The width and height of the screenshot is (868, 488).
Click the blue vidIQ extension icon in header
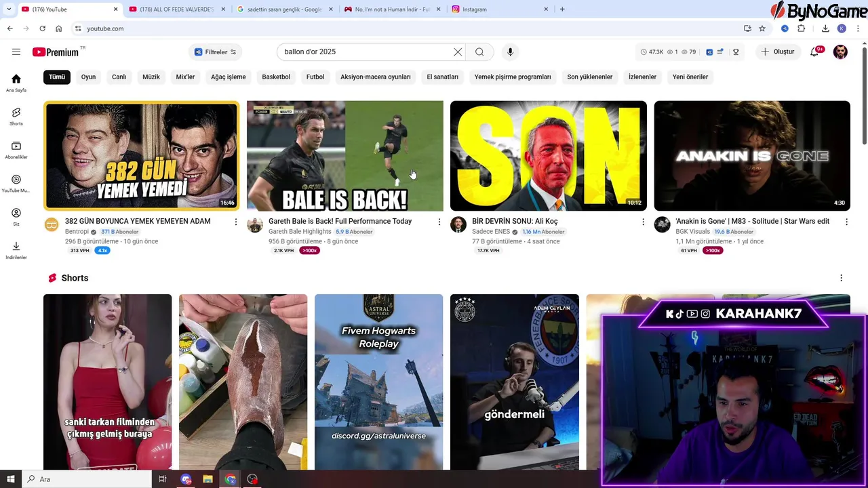(709, 52)
